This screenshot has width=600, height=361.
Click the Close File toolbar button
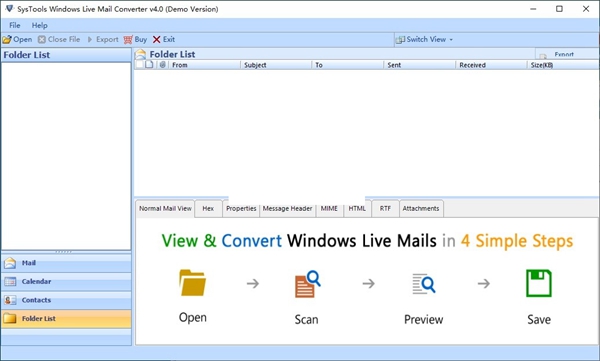pos(59,39)
